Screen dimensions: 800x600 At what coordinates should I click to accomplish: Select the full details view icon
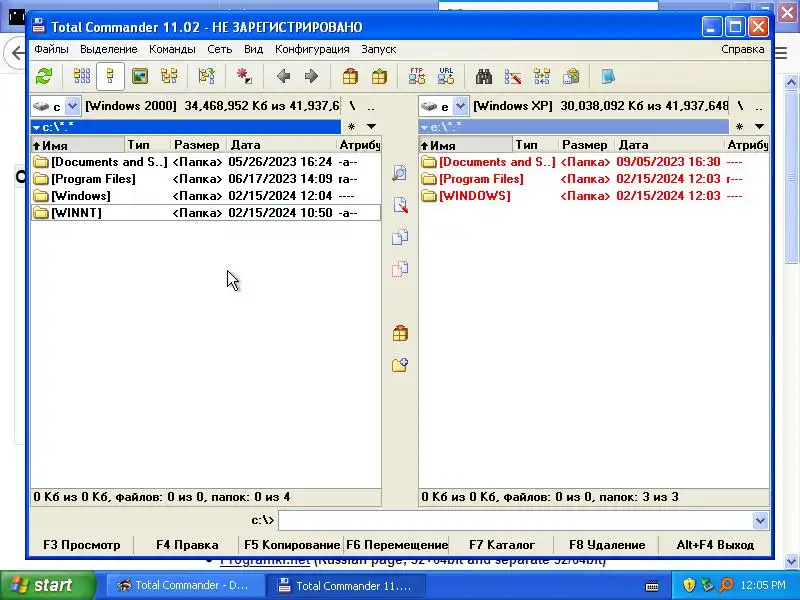[x=110, y=77]
